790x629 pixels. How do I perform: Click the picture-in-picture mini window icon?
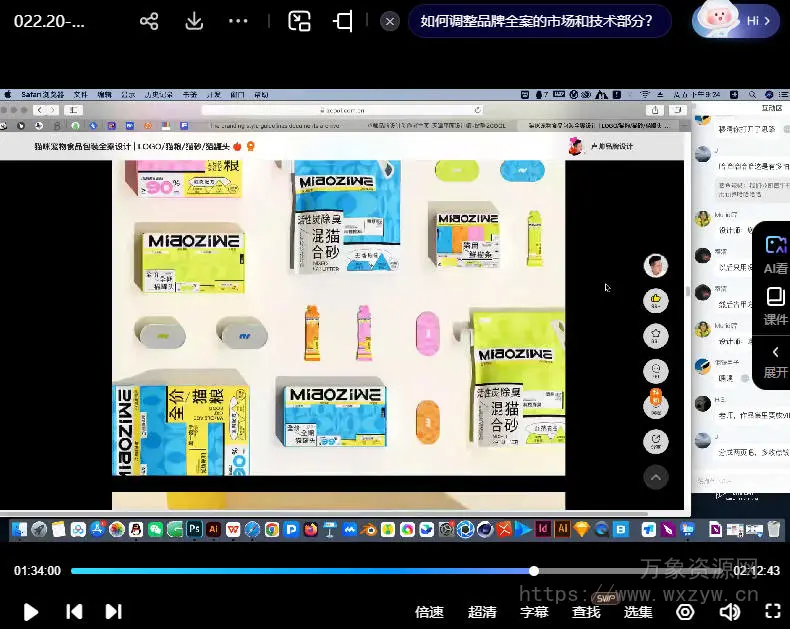pyautogui.click(x=299, y=21)
